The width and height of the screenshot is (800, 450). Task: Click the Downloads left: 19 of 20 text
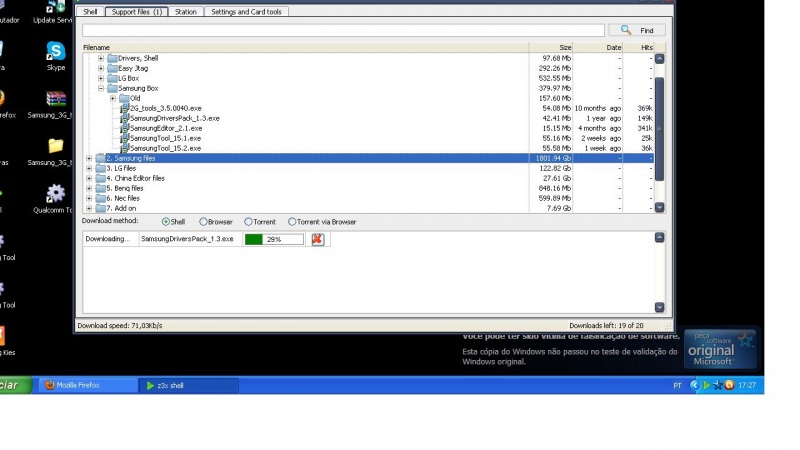[606, 326]
